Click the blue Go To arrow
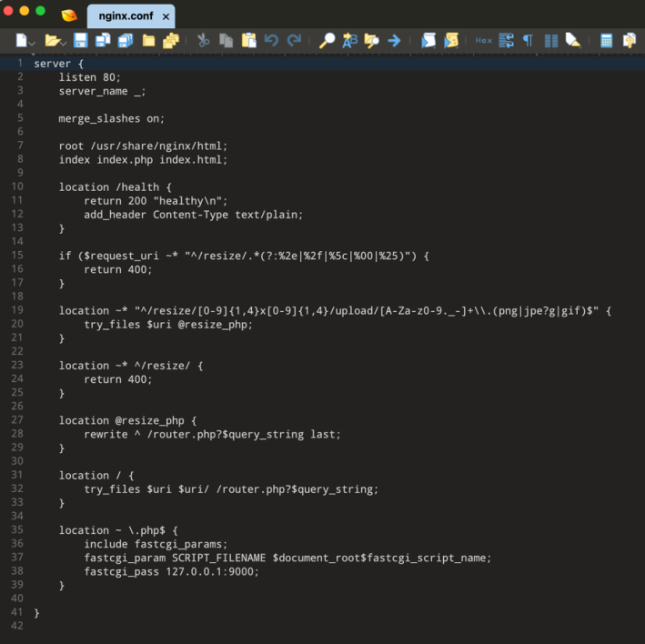The image size is (645, 644). pyautogui.click(x=394, y=40)
